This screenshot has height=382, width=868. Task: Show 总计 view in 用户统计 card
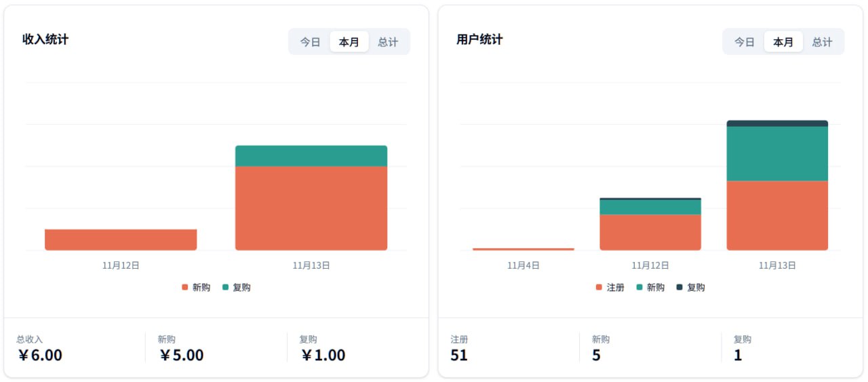click(x=822, y=42)
